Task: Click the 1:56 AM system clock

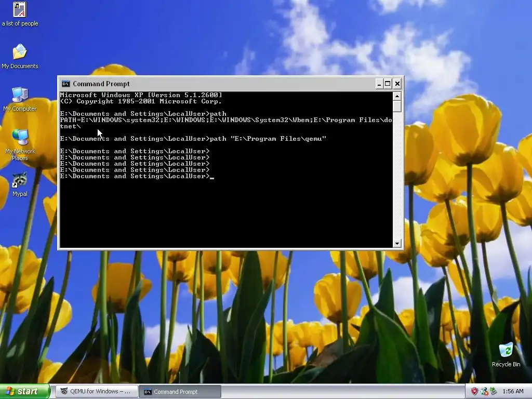Action: tap(513, 391)
